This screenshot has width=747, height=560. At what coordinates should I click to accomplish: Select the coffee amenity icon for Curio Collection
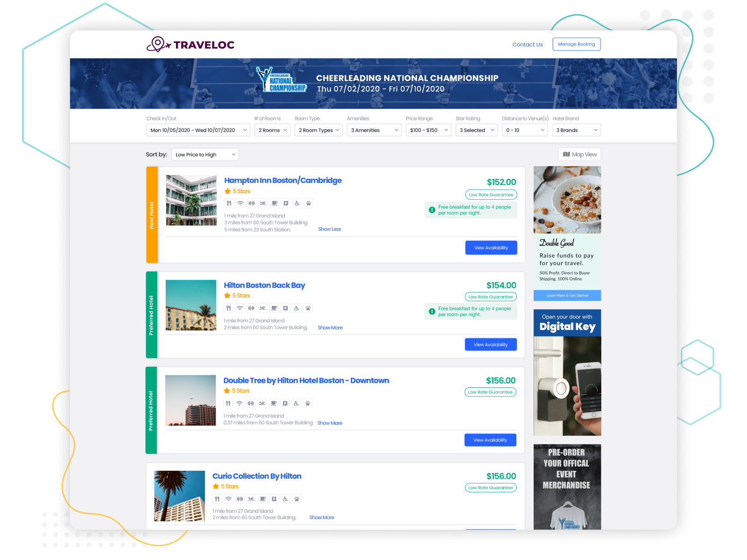262,498
